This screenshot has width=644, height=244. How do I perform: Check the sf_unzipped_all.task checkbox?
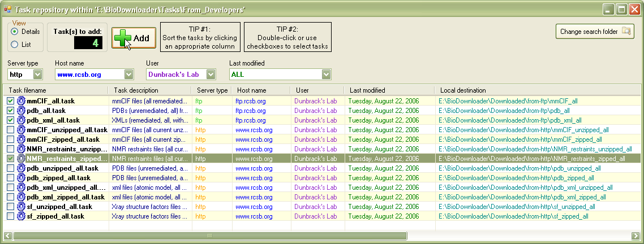pos(10,207)
